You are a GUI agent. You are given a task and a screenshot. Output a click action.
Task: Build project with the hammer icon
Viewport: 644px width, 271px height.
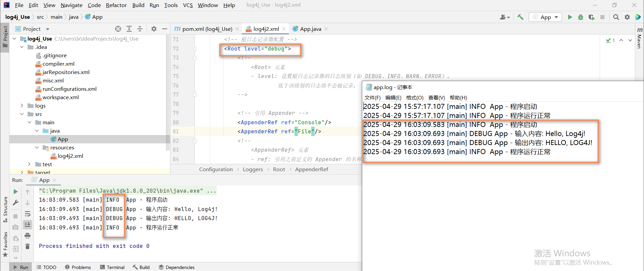521,17
